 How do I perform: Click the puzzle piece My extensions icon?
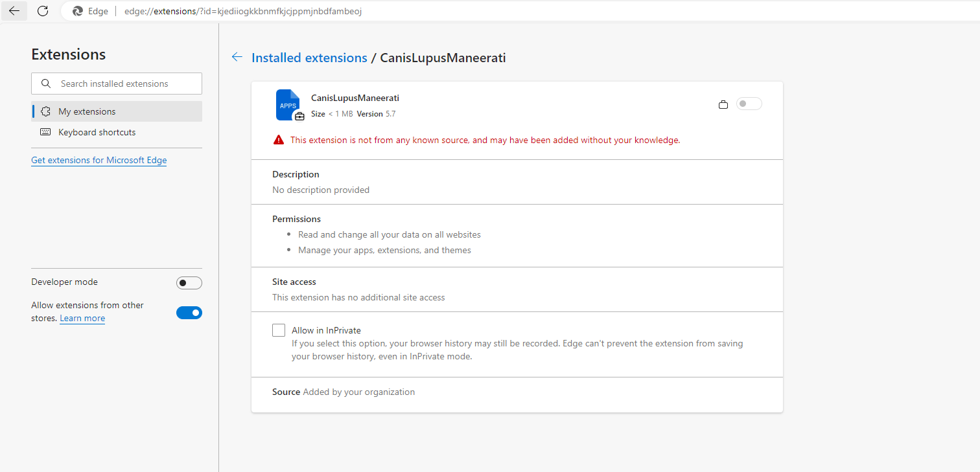(x=45, y=111)
